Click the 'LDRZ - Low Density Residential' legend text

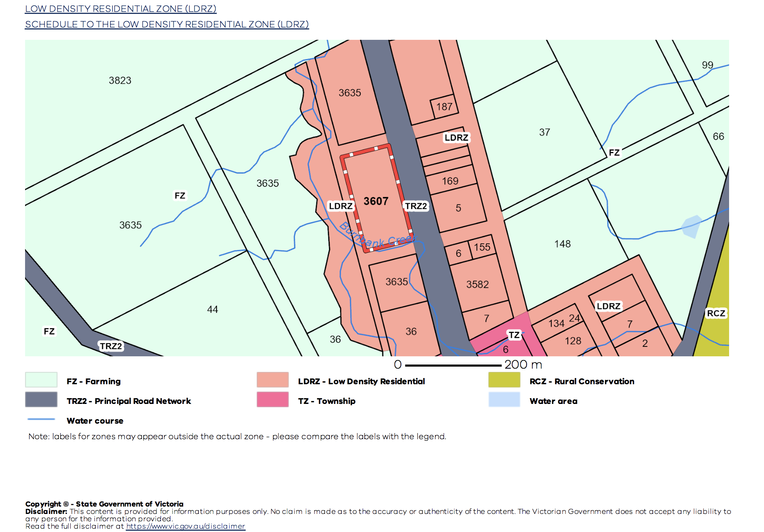[x=361, y=381]
